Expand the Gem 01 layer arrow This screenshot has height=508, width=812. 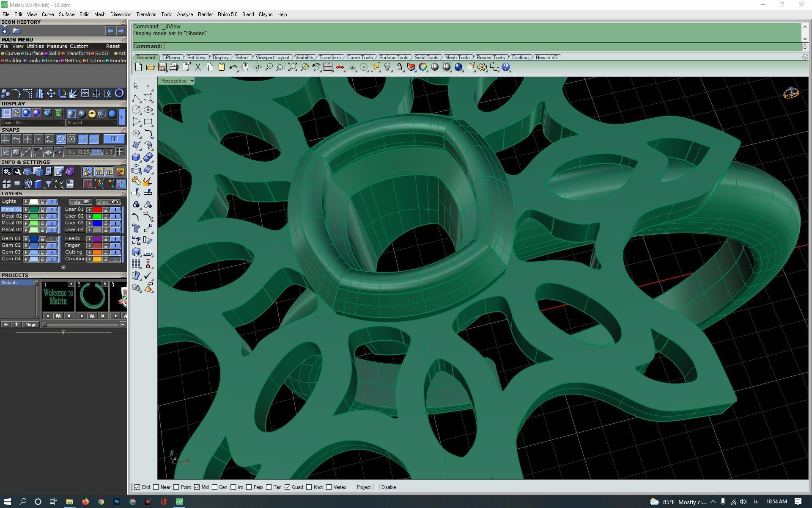(26, 239)
